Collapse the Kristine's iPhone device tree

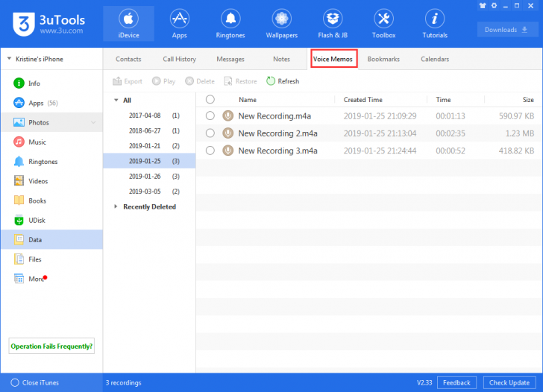10,59
